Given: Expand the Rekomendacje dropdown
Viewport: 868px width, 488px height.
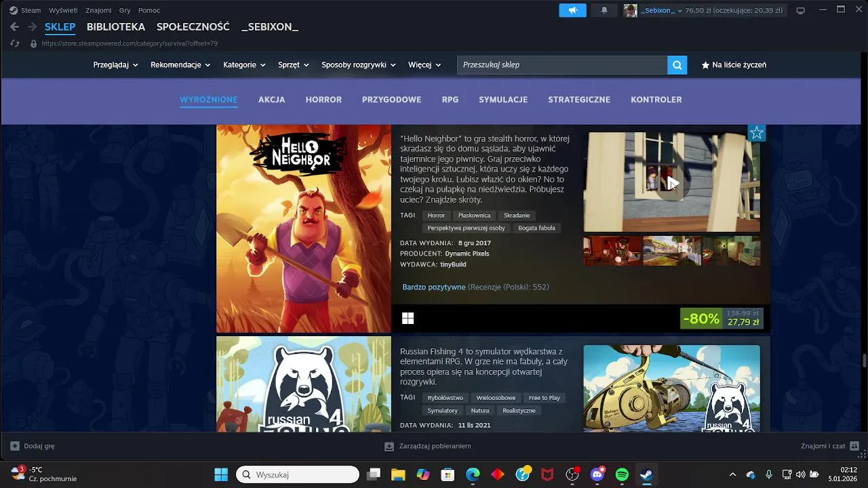Looking at the screenshot, I should [180, 65].
